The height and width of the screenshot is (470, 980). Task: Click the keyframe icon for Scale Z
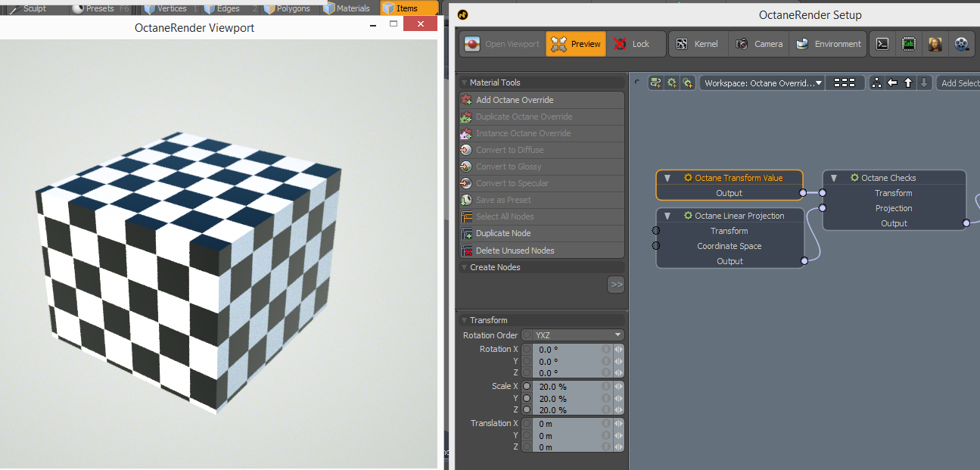(x=606, y=410)
